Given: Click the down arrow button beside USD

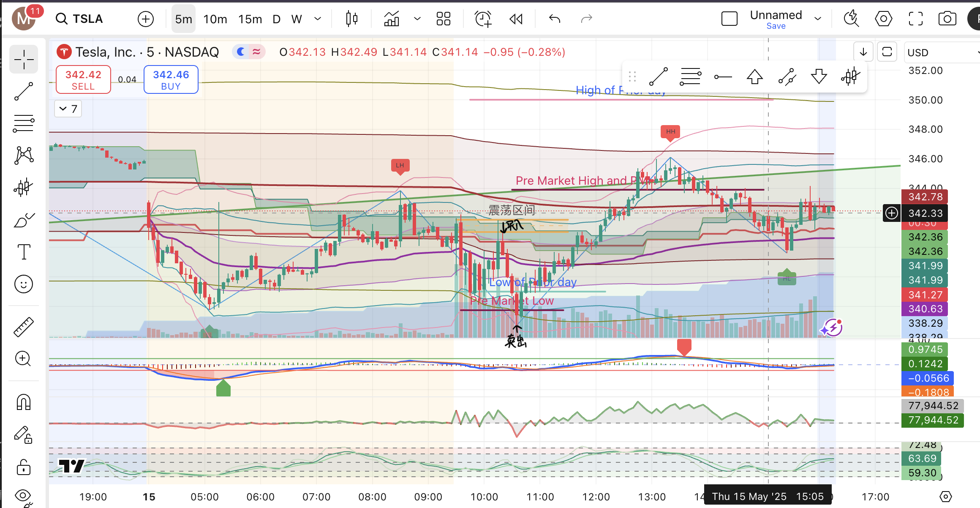Looking at the screenshot, I should pos(863,52).
